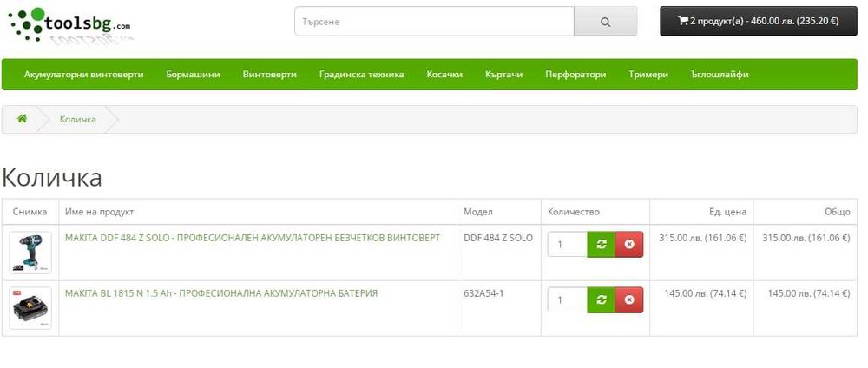Click the search magnifier button
This screenshot has width=868, height=368.
point(605,22)
